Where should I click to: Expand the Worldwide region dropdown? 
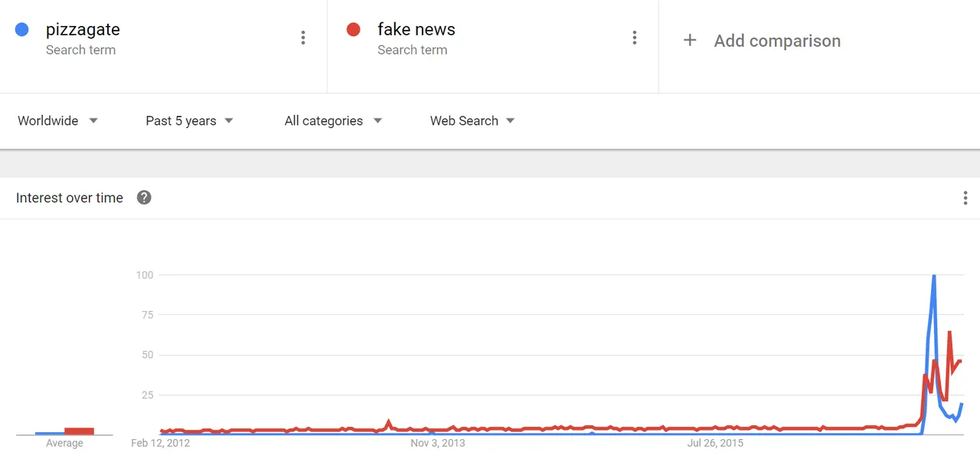pos(57,120)
